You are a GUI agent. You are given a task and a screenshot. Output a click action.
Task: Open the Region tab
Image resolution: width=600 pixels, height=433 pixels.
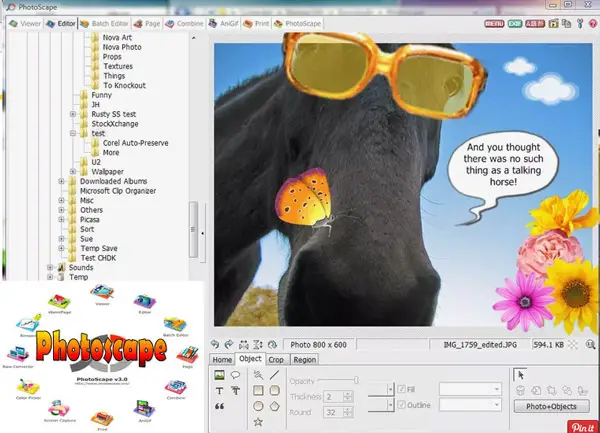click(x=305, y=360)
